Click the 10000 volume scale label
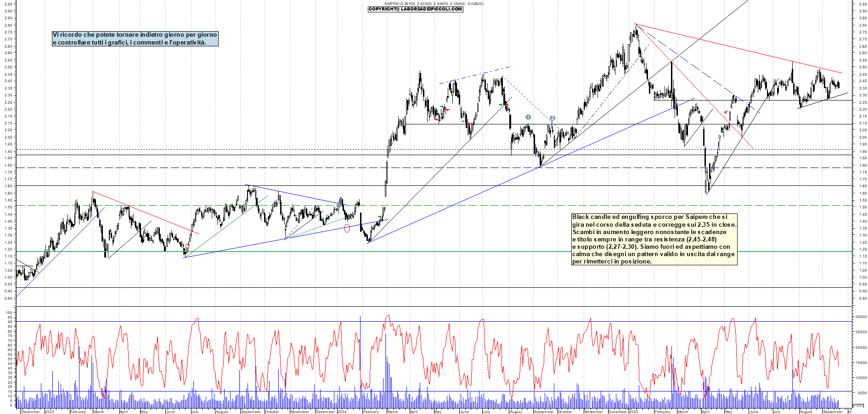The width and height of the screenshot is (868, 414). point(861,378)
